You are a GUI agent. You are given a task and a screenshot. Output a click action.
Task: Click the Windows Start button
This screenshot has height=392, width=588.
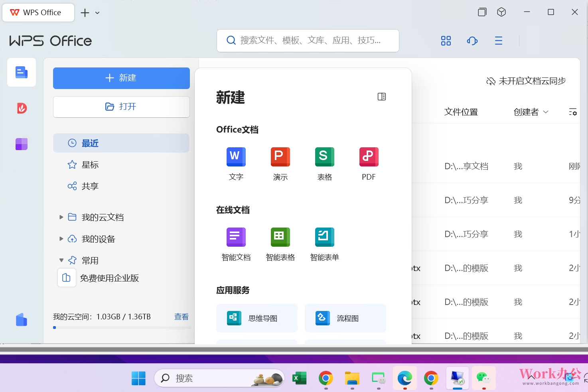(138, 378)
